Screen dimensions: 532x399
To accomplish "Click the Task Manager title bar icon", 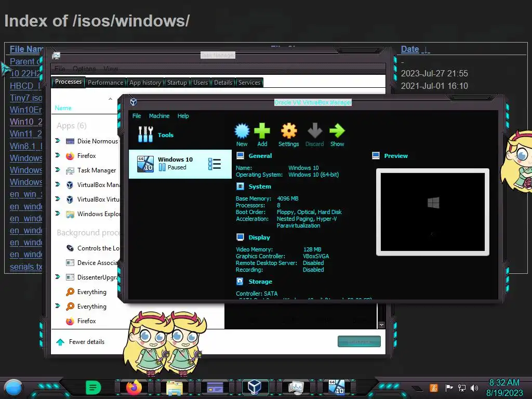I will click(56, 55).
